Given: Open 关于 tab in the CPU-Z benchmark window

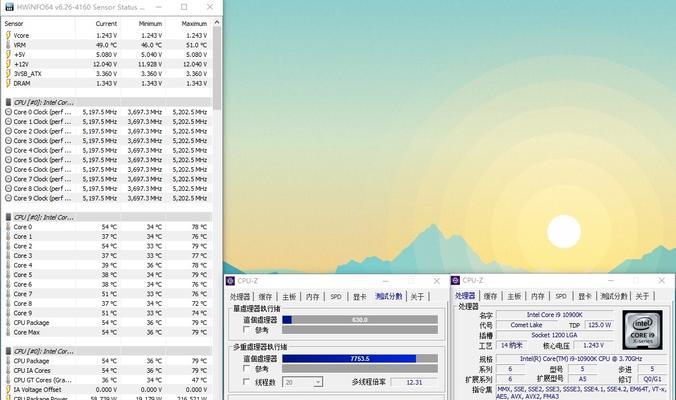Looking at the screenshot, I should (417, 297).
